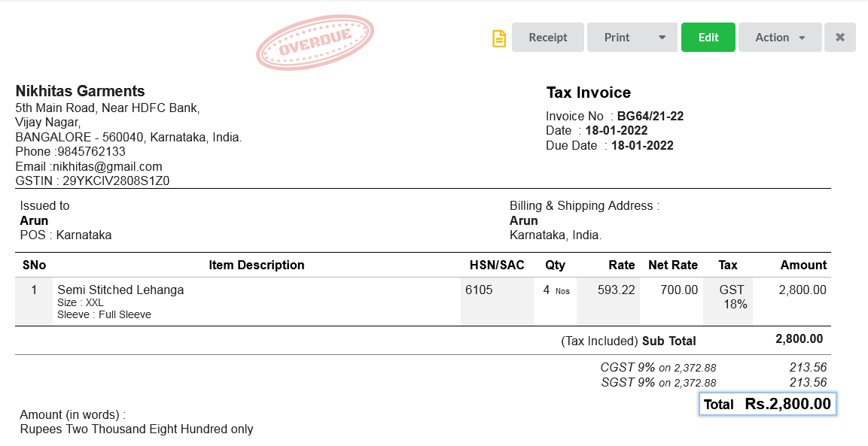Select the Total Rs.2,800.00 box

767,404
